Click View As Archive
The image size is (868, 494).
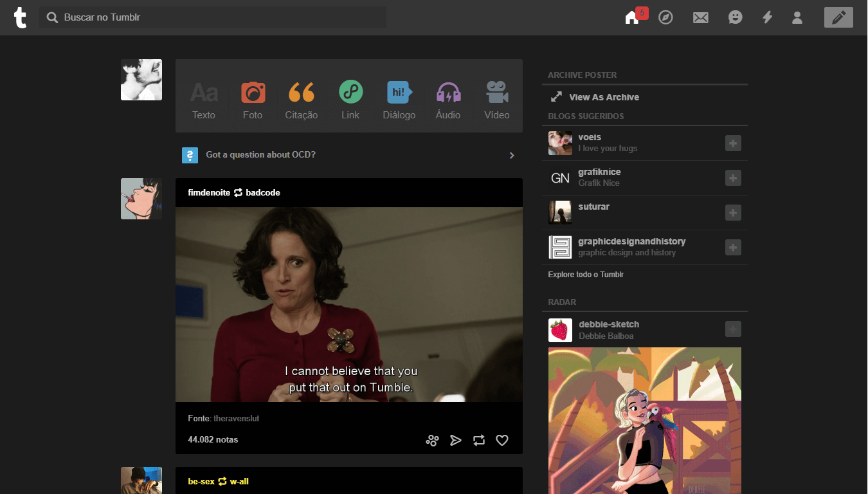[604, 97]
